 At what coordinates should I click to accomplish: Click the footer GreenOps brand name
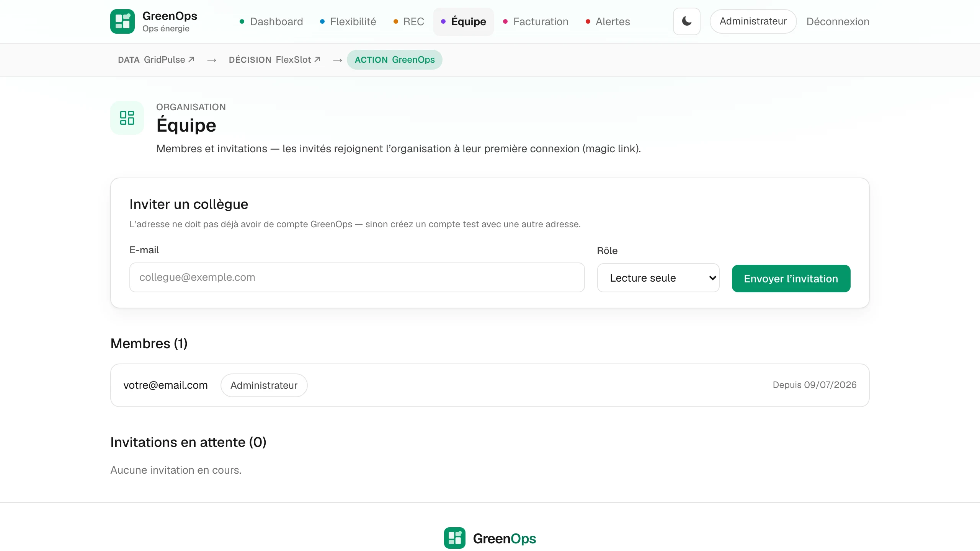tap(505, 539)
